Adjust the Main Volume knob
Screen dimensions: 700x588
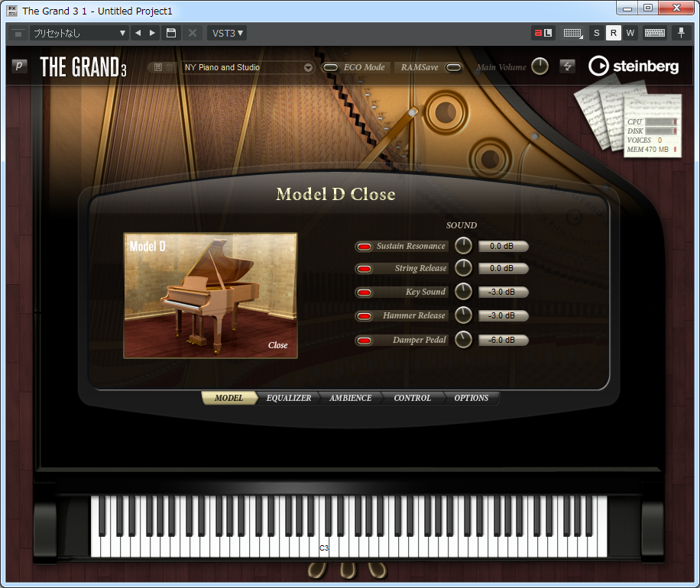pos(540,66)
